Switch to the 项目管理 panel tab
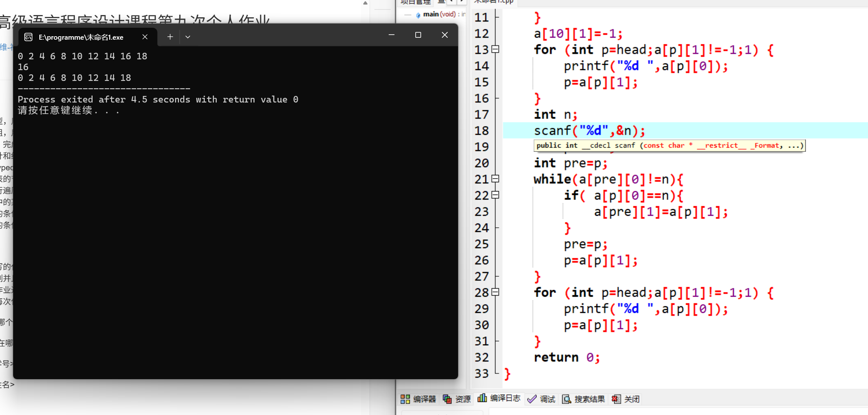Image resolution: width=868 pixels, height=415 pixels. click(415, 2)
